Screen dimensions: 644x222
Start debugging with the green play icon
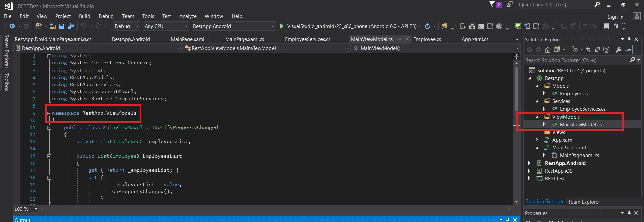pos(282,26)
